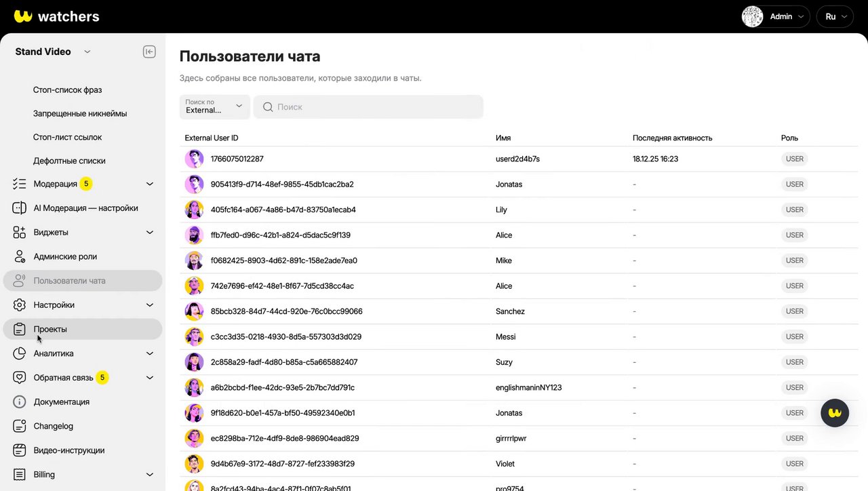Expand the Виджеты section chevron
This screenshot has height=491, width=868.
coord(150,233)
